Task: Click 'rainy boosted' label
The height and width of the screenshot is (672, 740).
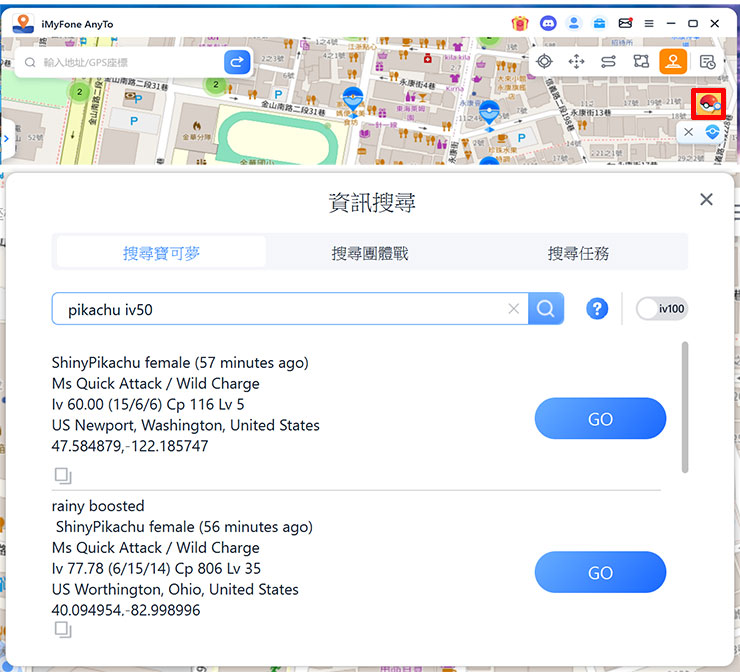Action: 98,506
